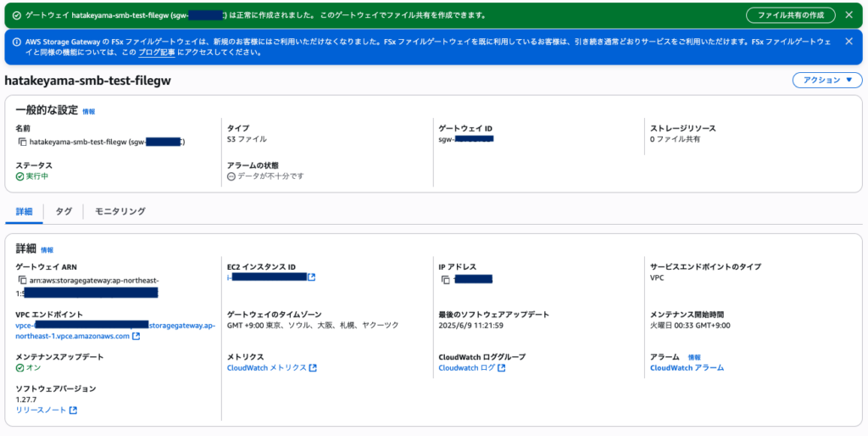Image resolution: width=868 pixels, height=436 pixels.
Task: Click the info icon in blue banner
Action: 17,42
